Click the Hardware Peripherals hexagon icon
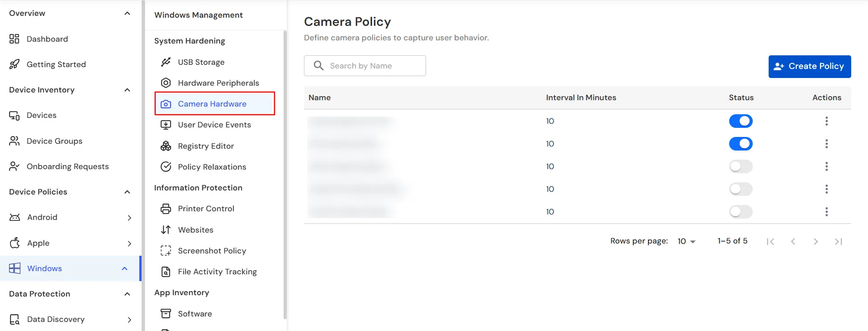 166,83
